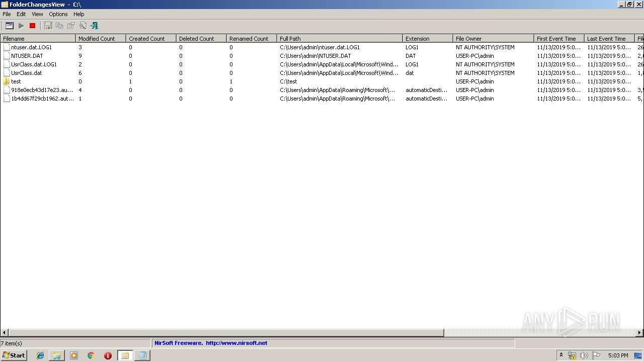Open Internet Explorer from the taskbar

click(x=40, y=355)
